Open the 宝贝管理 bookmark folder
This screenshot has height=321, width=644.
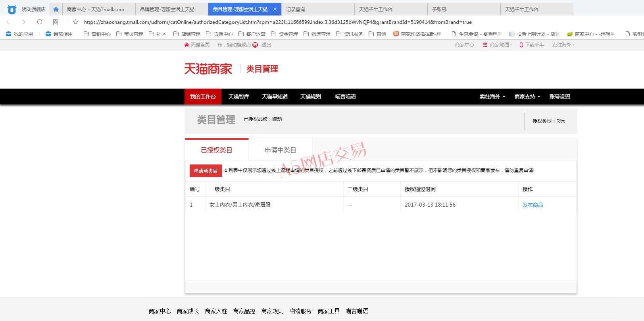pos(130,34)
